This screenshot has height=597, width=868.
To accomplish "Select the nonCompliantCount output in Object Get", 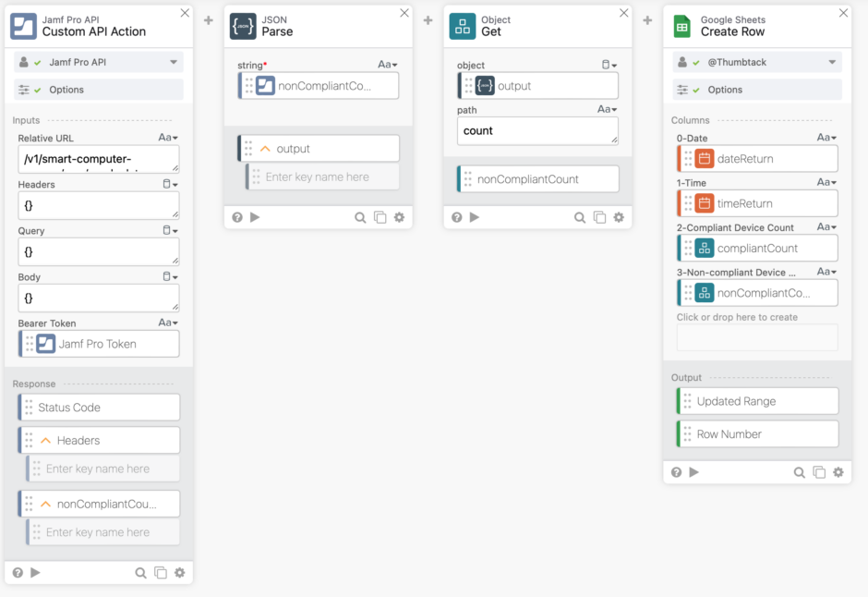I will [x=537, y=179].
